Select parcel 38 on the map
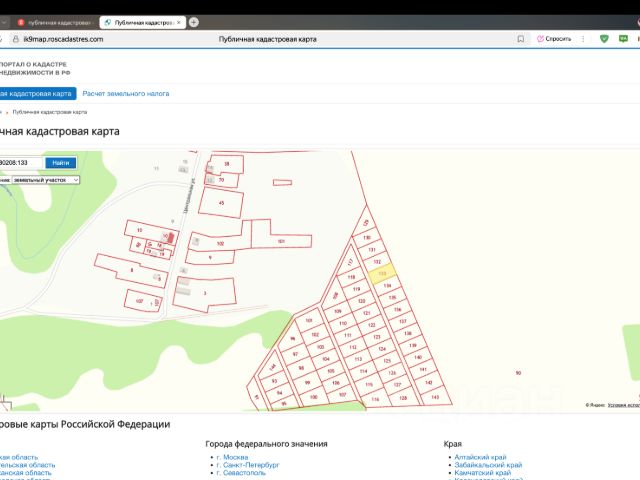Screen dimensions: 640x480 [227, 164]
